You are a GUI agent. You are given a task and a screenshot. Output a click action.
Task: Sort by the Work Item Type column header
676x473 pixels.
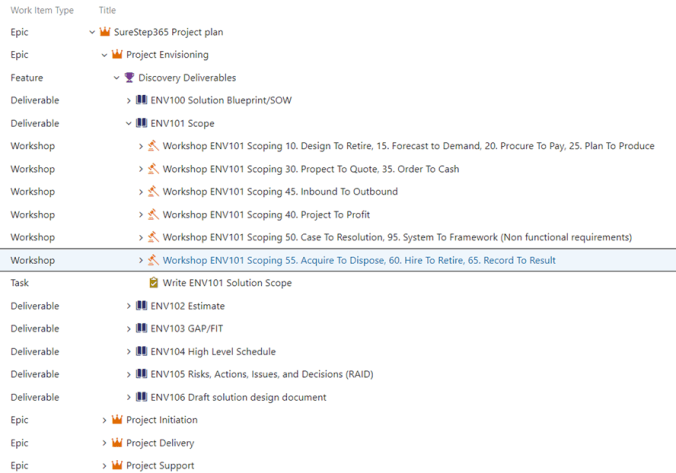[42, 10]
